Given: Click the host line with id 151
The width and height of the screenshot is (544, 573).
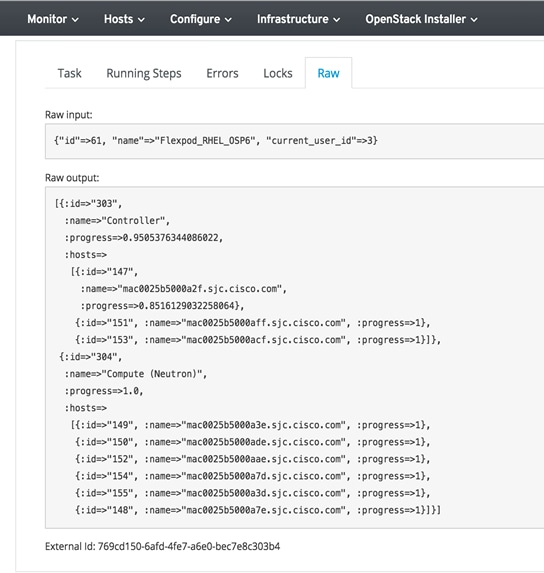Looking at the screenshot, I should pos(253,323).
